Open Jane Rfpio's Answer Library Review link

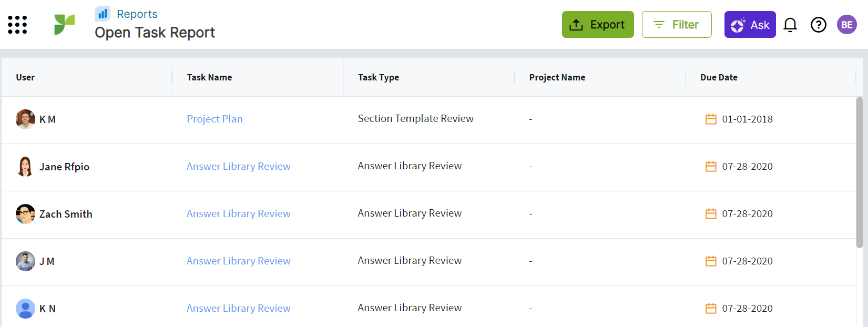click(238, 166)
